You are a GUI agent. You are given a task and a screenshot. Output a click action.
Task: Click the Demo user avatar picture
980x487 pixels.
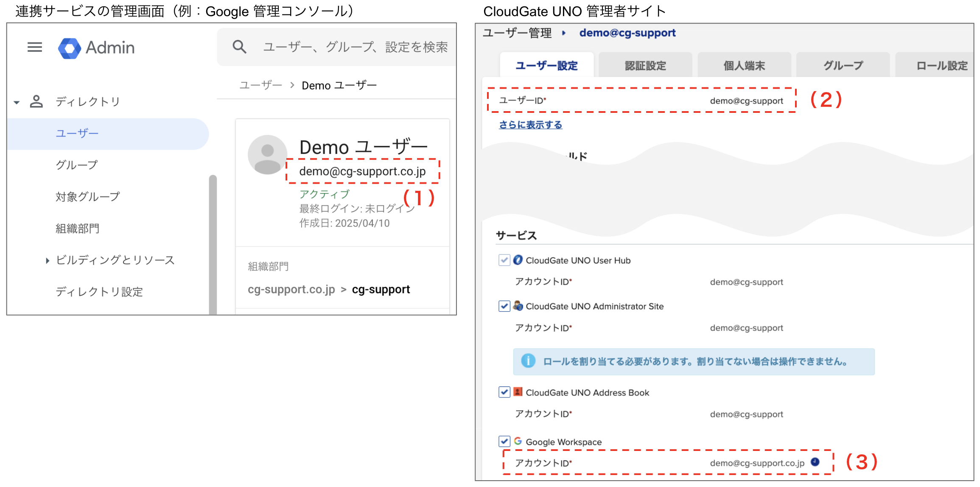tap(267, 154)
